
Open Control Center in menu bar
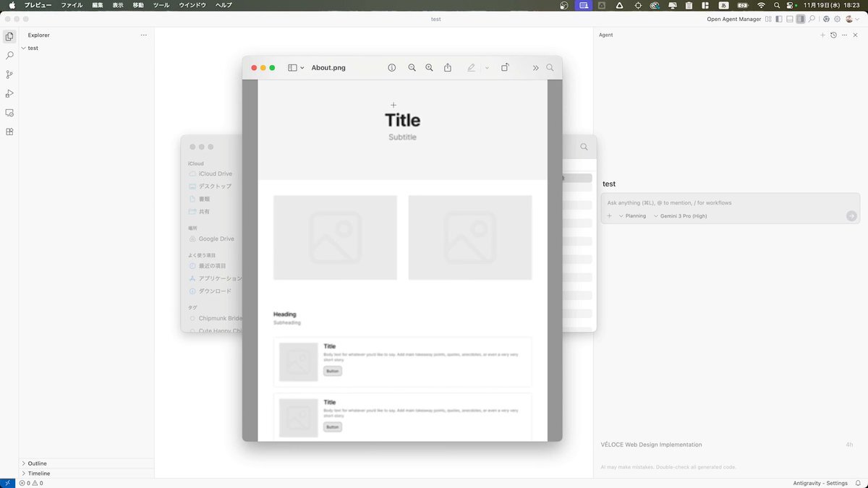point(791,5)
